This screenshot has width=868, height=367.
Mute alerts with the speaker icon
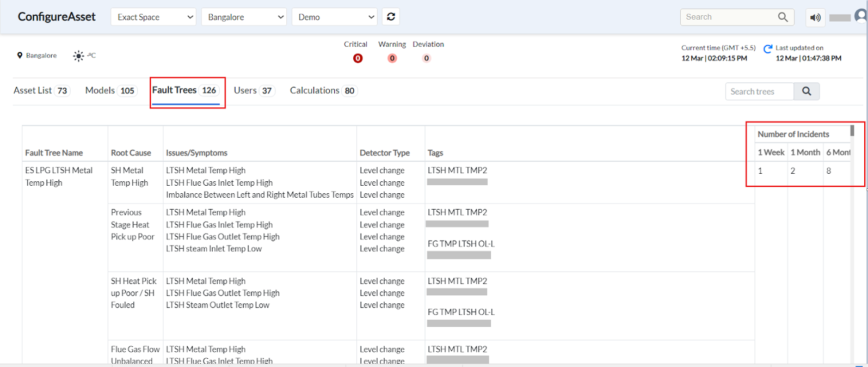tap(815, 17)
